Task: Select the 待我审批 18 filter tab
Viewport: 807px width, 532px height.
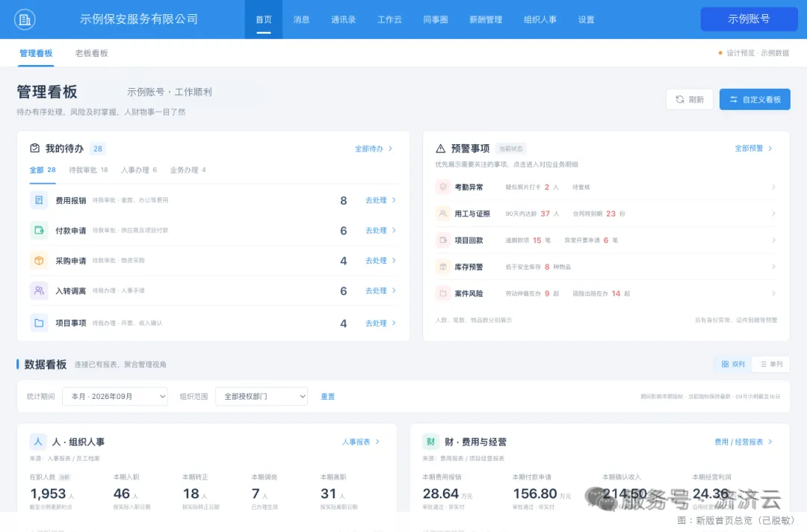Action: [88, 170]
